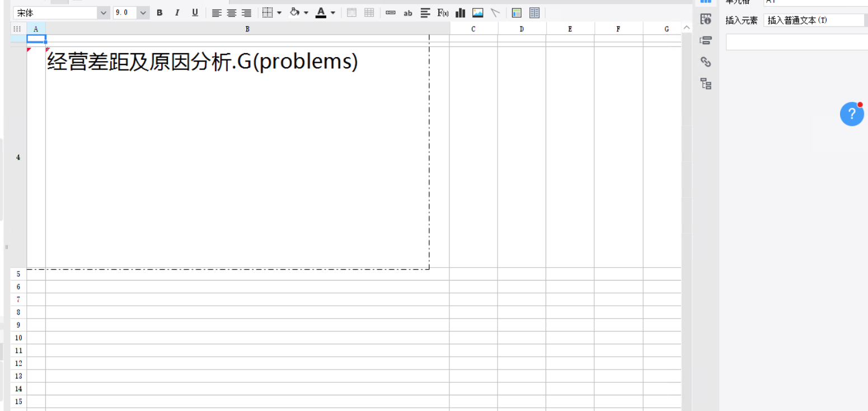Click the select-all grid corner icon
This screenshot has height=411, width=868.
[17, 29]
